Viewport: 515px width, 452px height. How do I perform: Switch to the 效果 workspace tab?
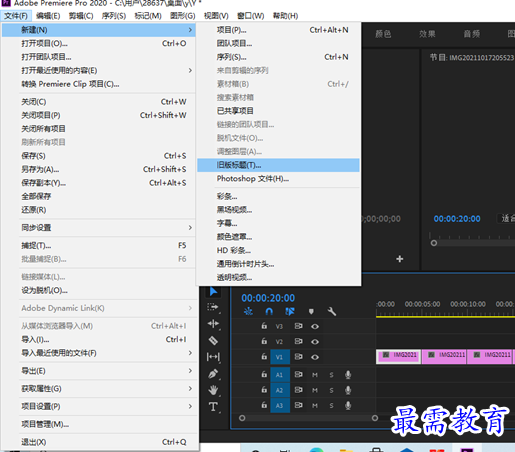(x=427, y=34)
